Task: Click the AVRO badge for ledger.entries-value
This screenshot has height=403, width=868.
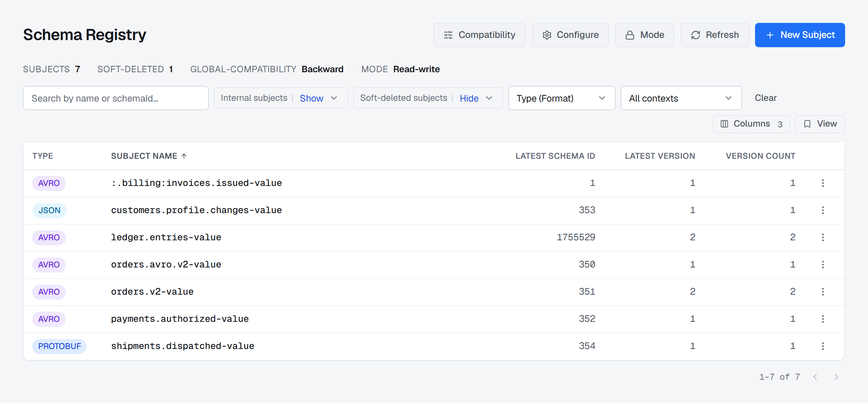Action: click(49, 237)
